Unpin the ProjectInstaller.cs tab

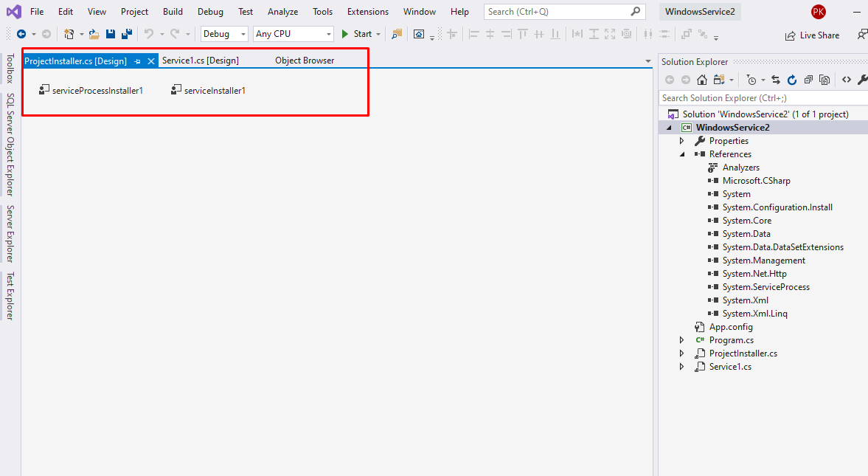[139, 61]
